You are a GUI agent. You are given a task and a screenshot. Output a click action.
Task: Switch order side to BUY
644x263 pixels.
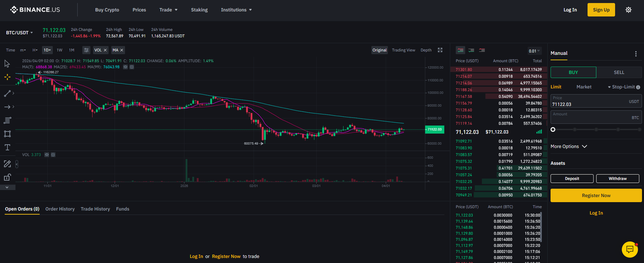point(573,72)
